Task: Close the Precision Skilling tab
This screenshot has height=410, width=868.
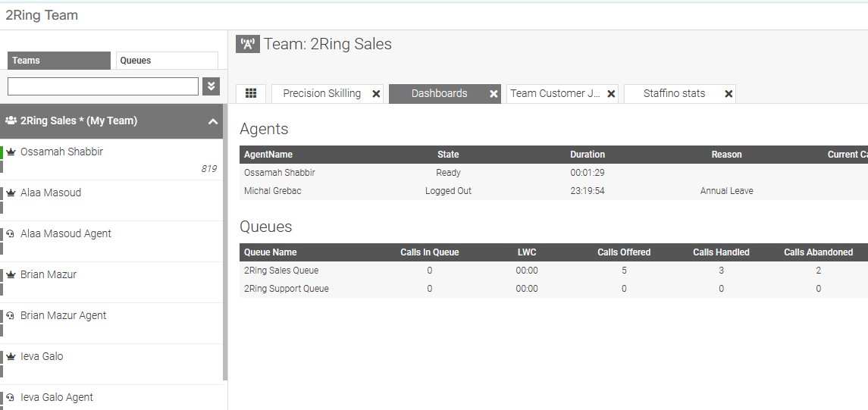Action: [376, 94]
